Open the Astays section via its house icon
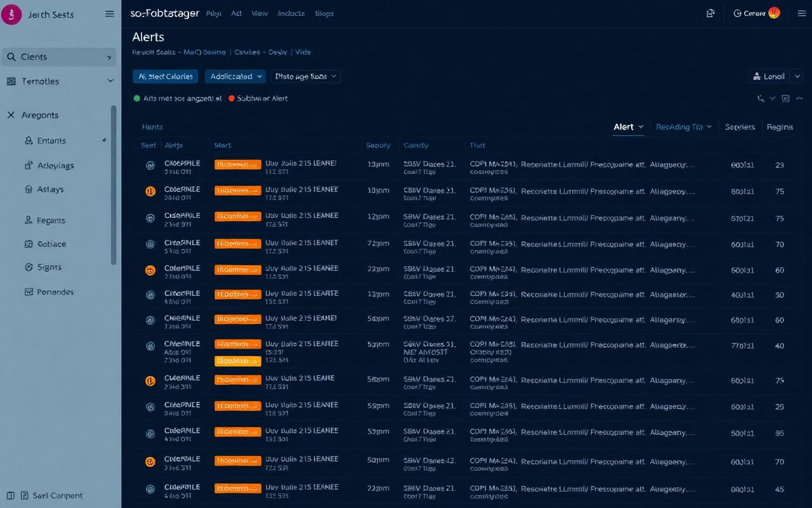 pyautogui.click(x=27, y=189)
